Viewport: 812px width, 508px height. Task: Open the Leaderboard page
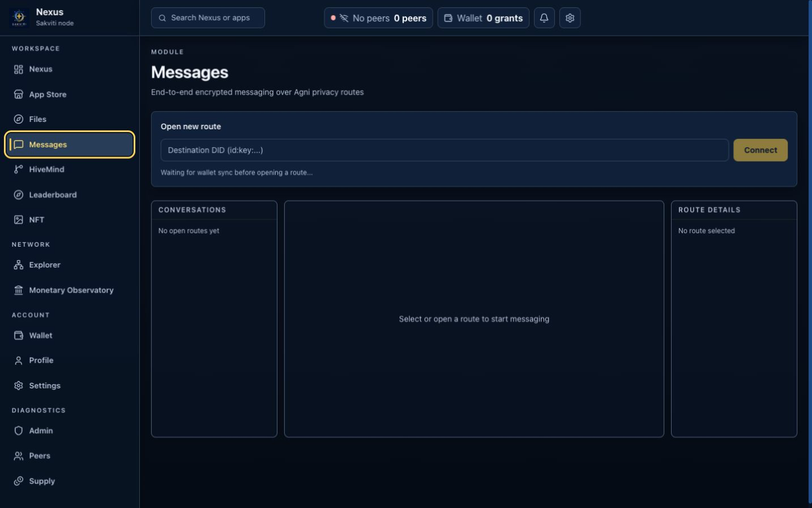pyautogui.click(x=69, y=195)
